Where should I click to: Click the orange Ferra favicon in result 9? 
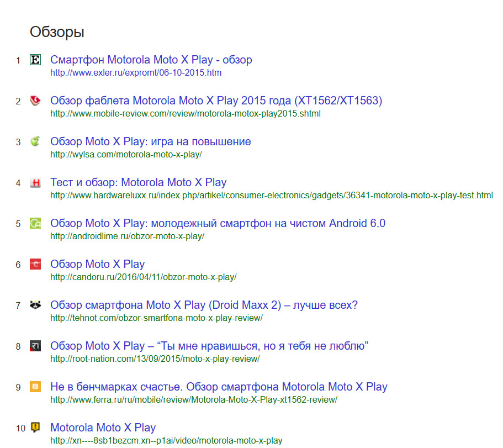click(x=35, y=387)
